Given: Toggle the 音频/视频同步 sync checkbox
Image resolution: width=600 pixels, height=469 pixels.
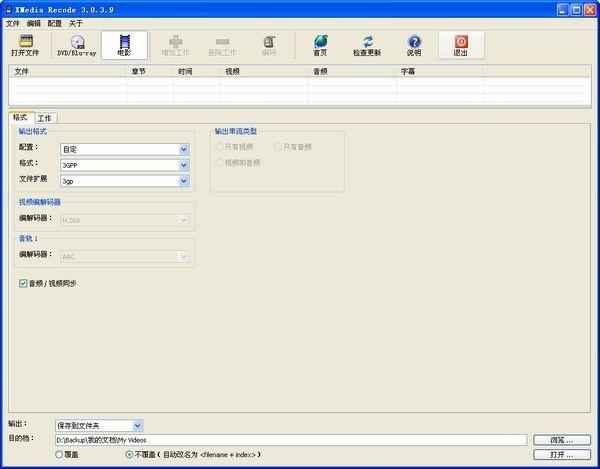Looking at the screenshot, I should [23, 283].
